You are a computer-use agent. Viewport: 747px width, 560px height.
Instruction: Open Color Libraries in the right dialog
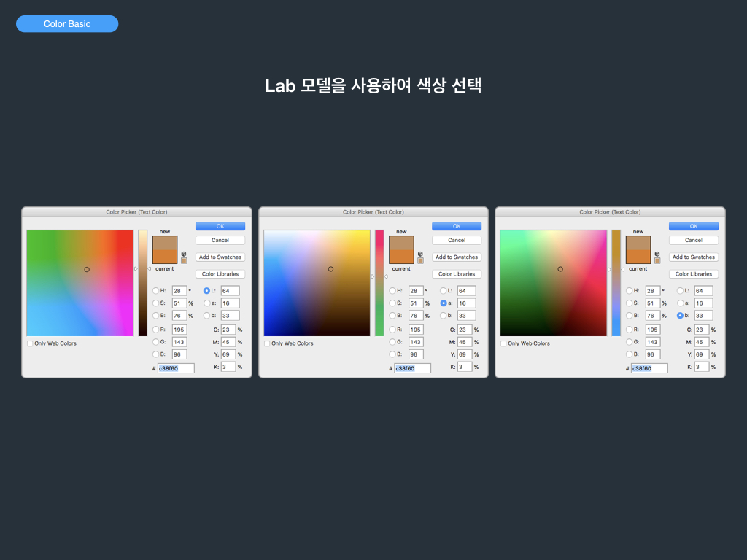pyautogui.click(x=693, y=274)
